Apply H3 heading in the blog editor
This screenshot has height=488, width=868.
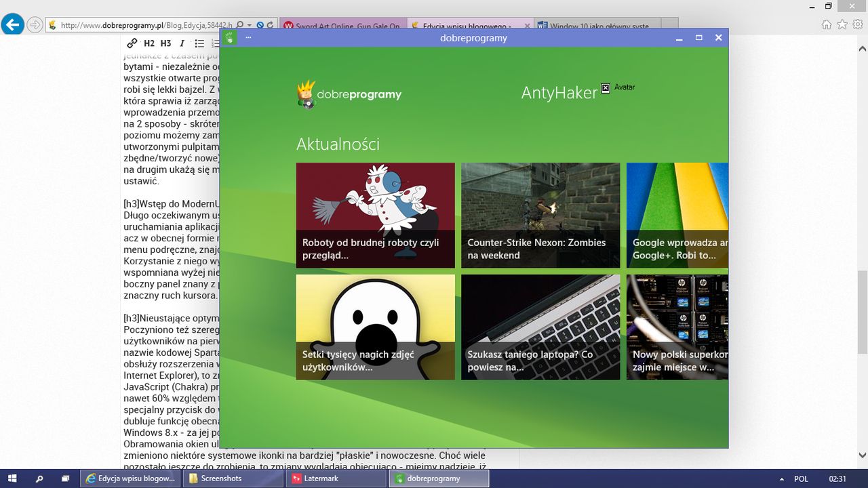pos(166,43)
